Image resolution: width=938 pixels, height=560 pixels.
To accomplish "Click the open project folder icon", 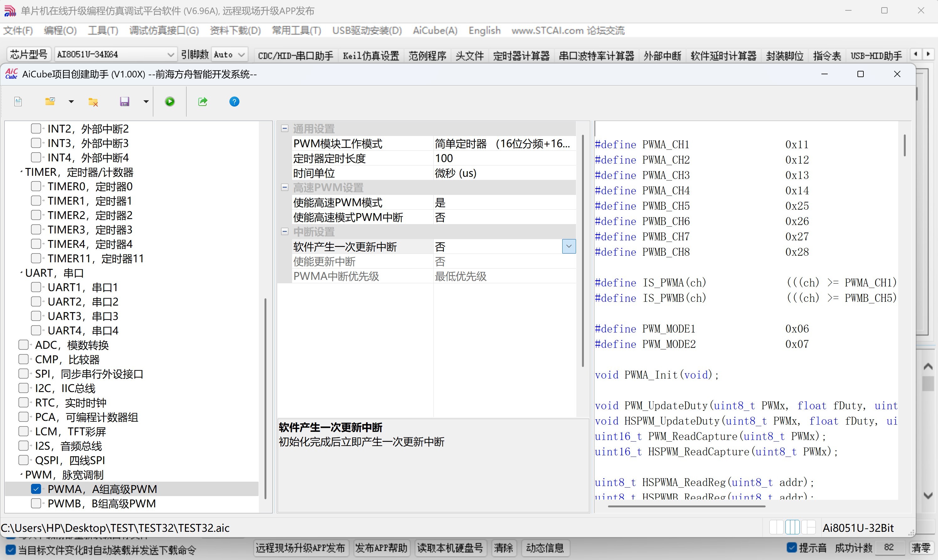I will tap(50, 102).
